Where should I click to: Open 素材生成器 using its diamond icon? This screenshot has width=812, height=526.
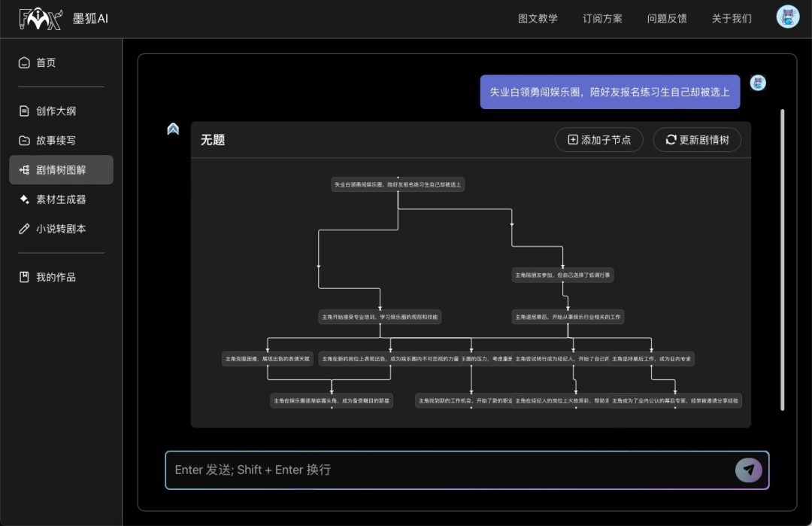click(25, 199)
